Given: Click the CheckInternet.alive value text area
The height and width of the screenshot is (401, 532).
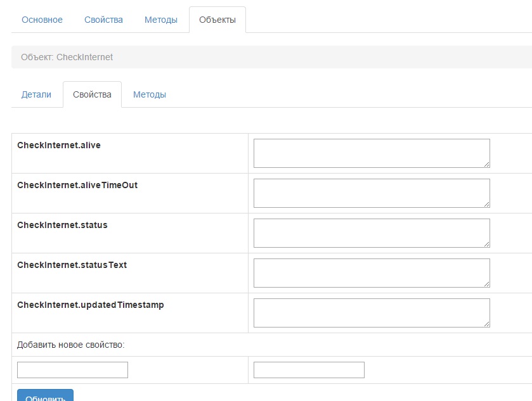Looking at the screenshot, I should pyautogui.click(x=371, y=153).
